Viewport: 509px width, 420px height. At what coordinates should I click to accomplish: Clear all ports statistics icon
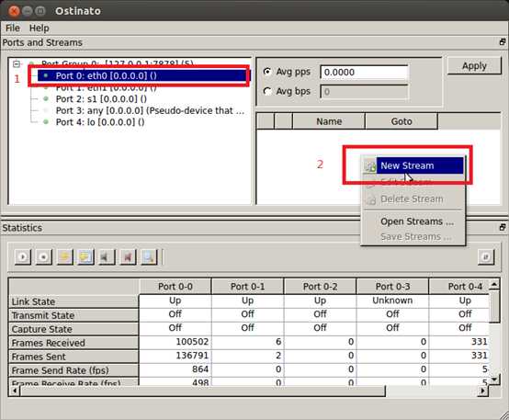[85, 257]
